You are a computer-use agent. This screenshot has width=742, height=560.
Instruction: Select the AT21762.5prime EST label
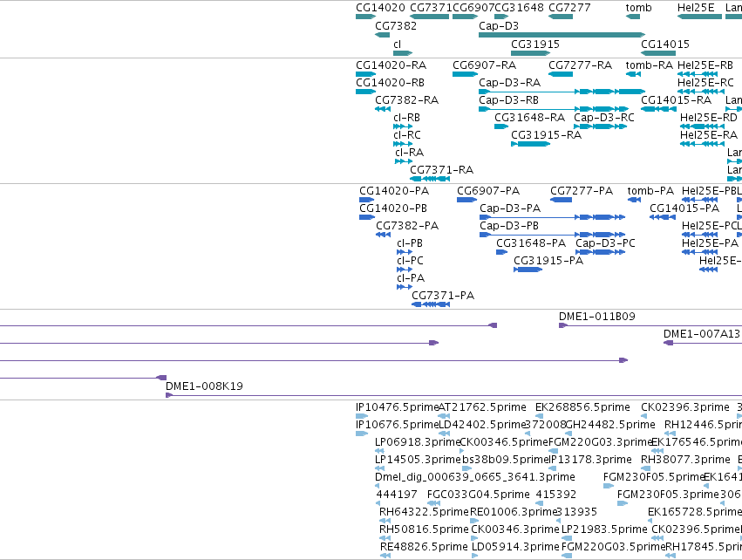click(482, 407)
